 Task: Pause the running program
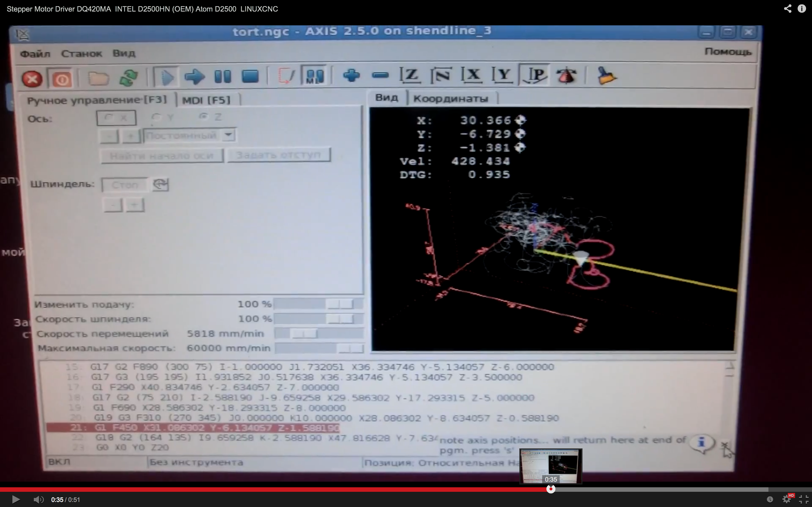pyautogui.click(x=223, y=76)
